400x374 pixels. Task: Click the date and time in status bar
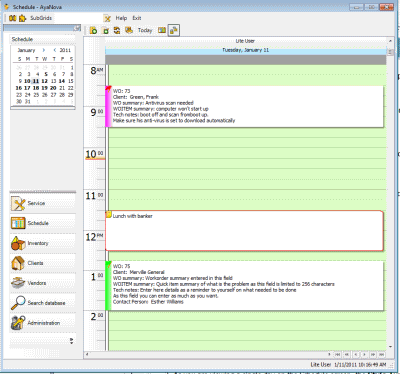pos(360,365)
